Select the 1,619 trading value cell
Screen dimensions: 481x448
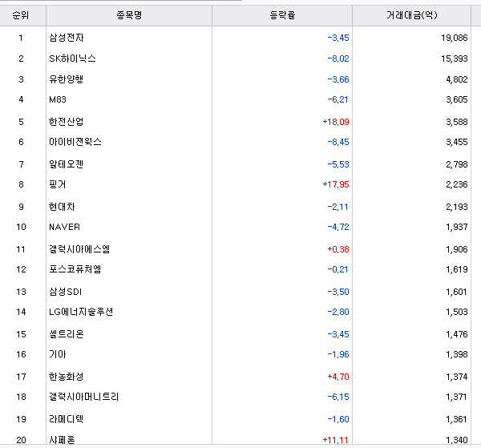(x=457, y=269)
